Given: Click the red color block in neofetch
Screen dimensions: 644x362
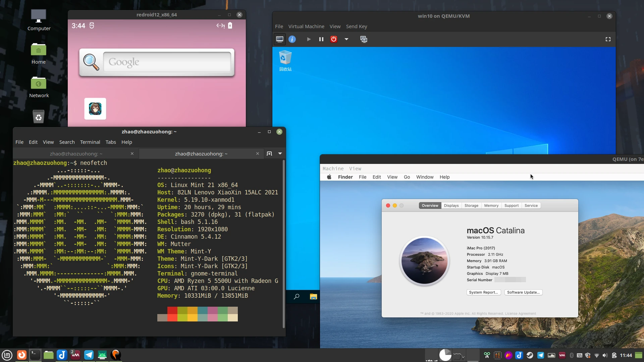Looking at the screenshot, I should coord(172,310).
